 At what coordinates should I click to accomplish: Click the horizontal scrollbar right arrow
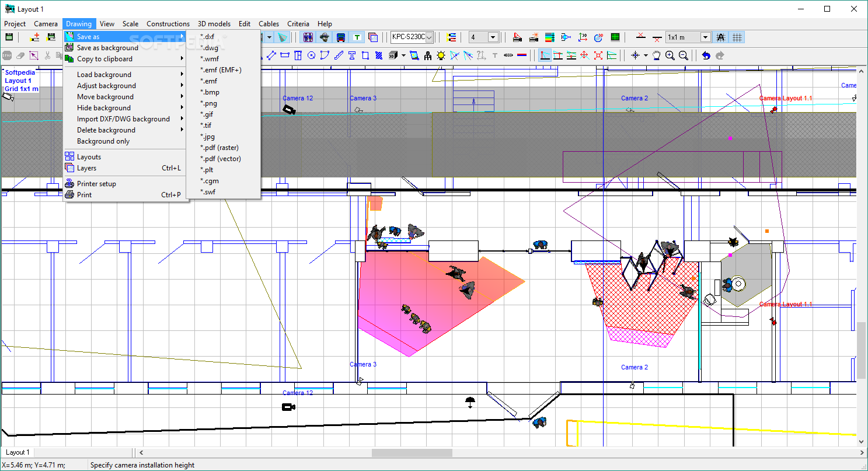click(x=862, y=453)
